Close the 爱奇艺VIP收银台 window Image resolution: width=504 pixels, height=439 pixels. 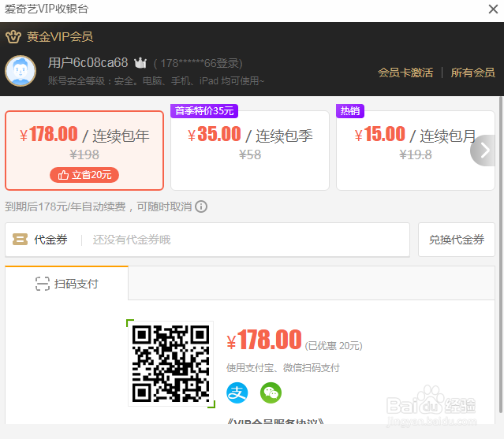click(x=493, y=9)
